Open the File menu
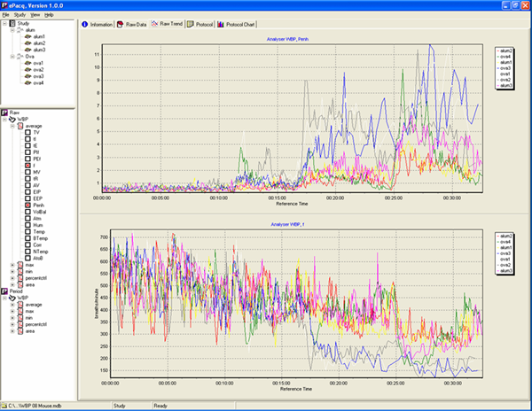532x411 pixels. click(x=5, y=15)
